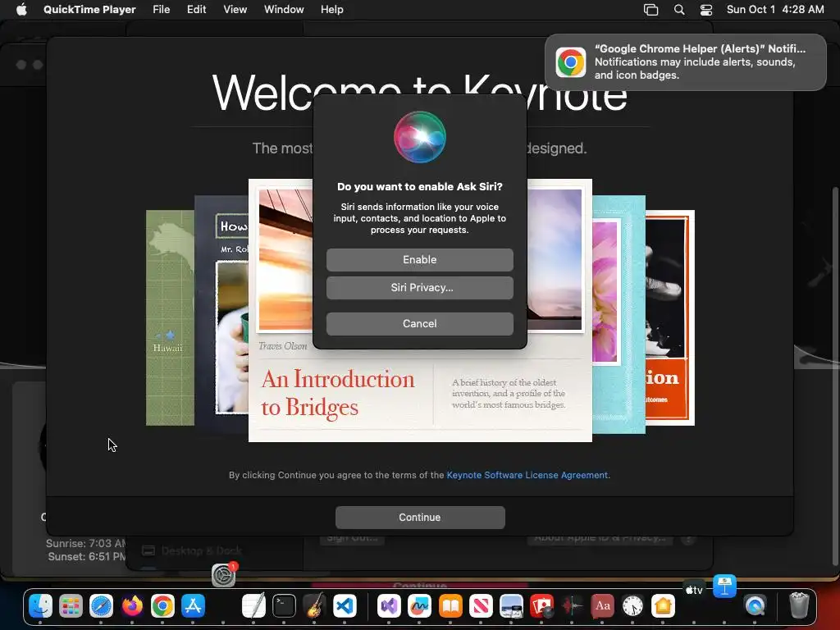
Task: Open Dictionary app in the dock
Action: tap(603, 606)
